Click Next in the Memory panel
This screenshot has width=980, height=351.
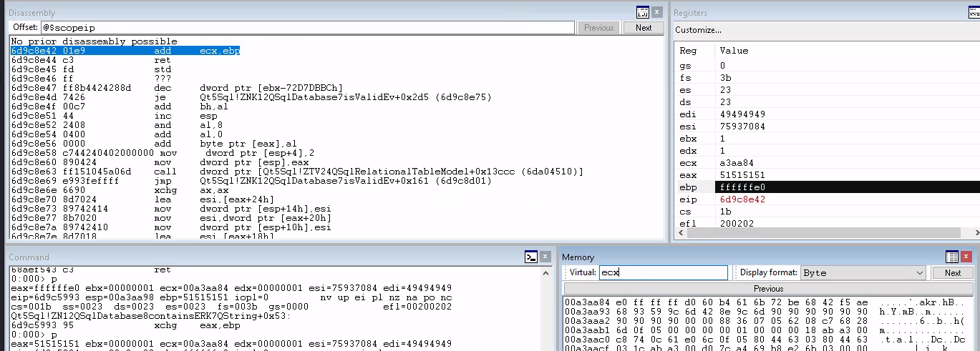pos(952,272)
